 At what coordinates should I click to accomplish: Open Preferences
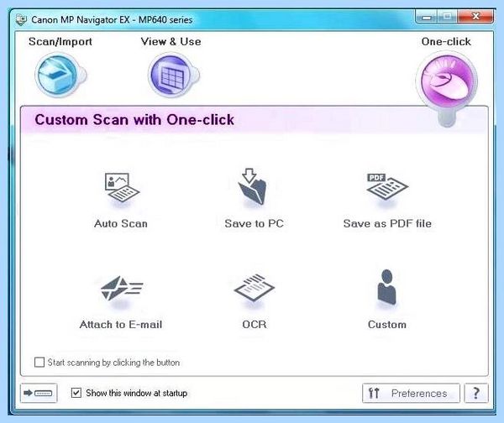[x=411, y=393]
